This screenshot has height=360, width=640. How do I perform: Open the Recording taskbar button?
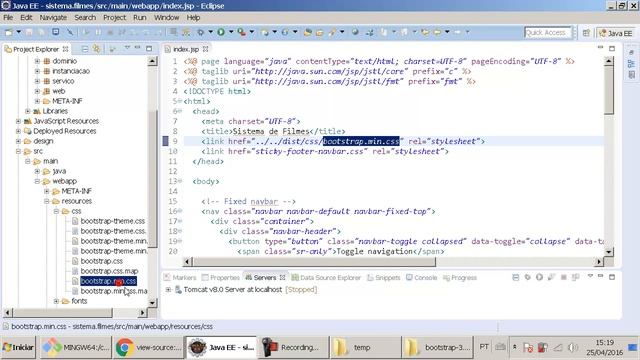pyautogui.click(x=293, y=347)
